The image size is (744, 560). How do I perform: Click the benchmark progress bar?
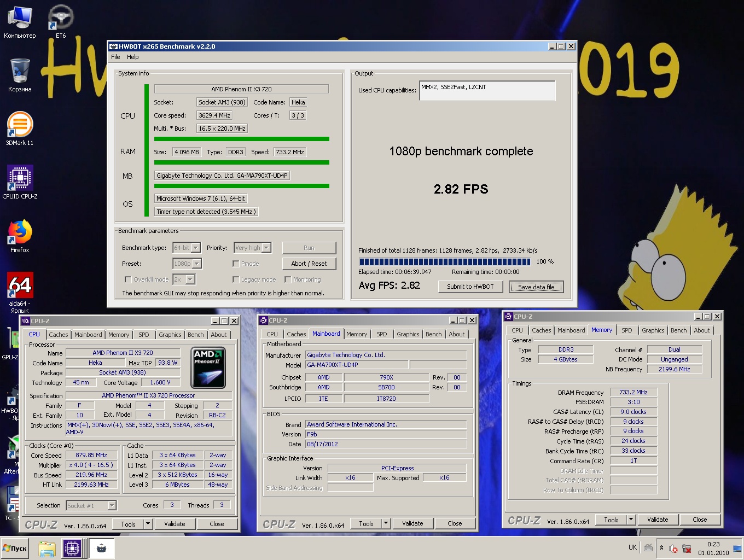pyautogui.click(x=445, y=261)
